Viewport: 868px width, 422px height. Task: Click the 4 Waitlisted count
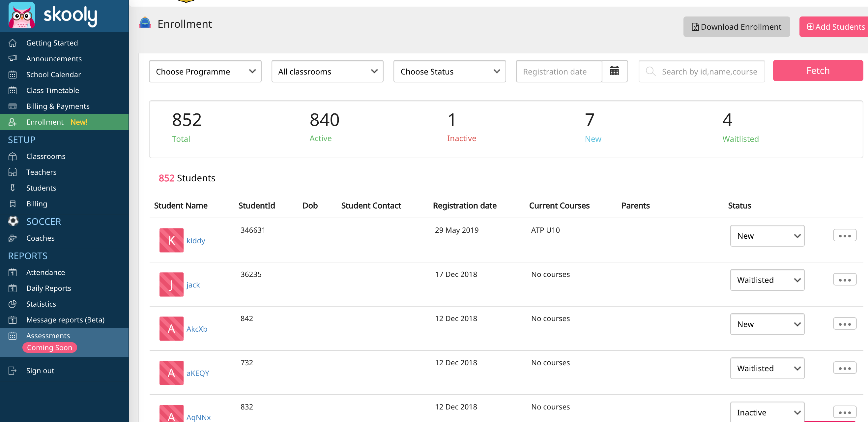[728, 120]
